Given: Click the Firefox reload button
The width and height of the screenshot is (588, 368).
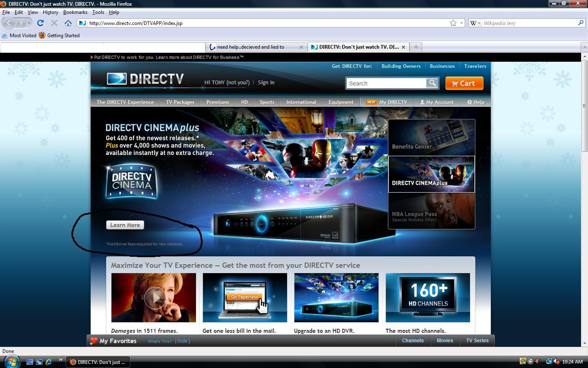Looking at the screenshot, I should tap(40, 23).
